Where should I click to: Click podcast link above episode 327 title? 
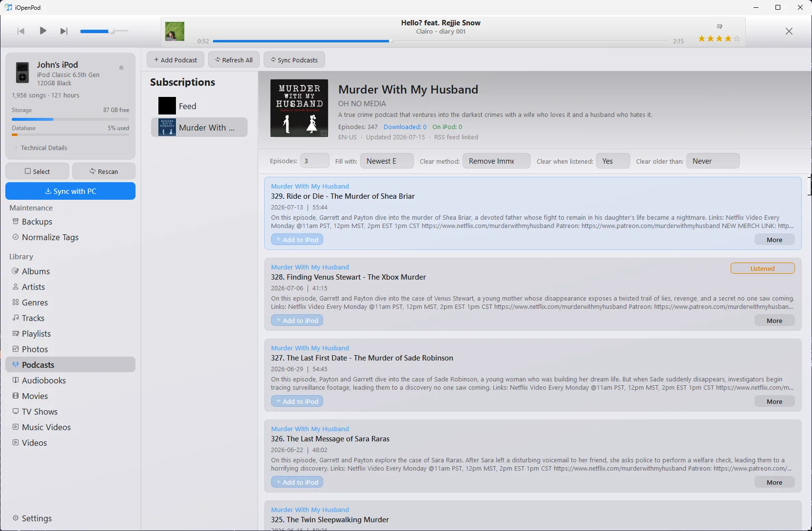(x=310, y=348)
